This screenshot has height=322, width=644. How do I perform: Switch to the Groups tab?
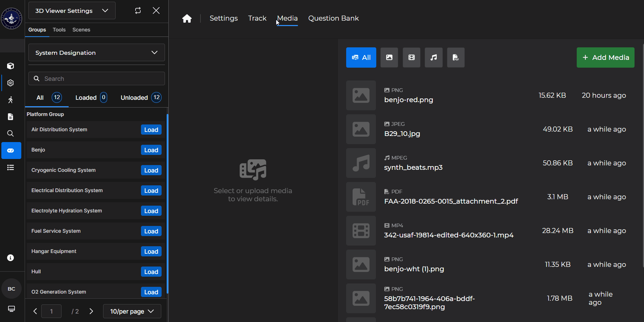37,30
